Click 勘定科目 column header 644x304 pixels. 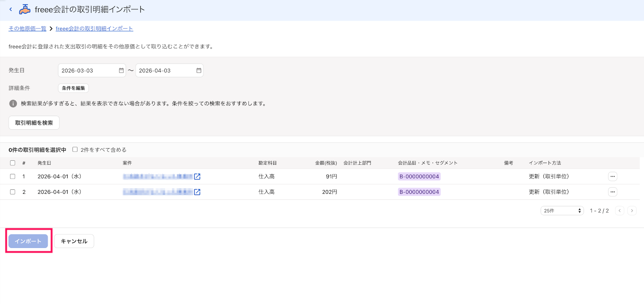[x=268, y=163]
